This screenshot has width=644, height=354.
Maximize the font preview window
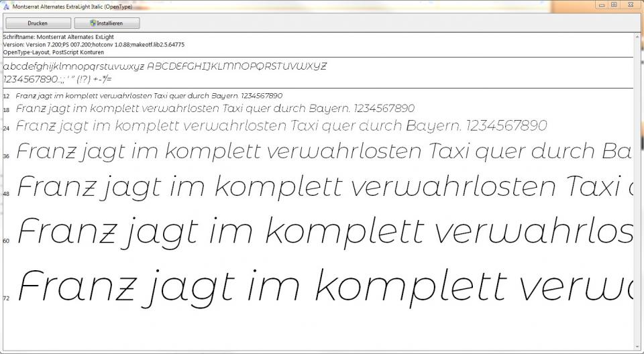click(x=613, y=5)
